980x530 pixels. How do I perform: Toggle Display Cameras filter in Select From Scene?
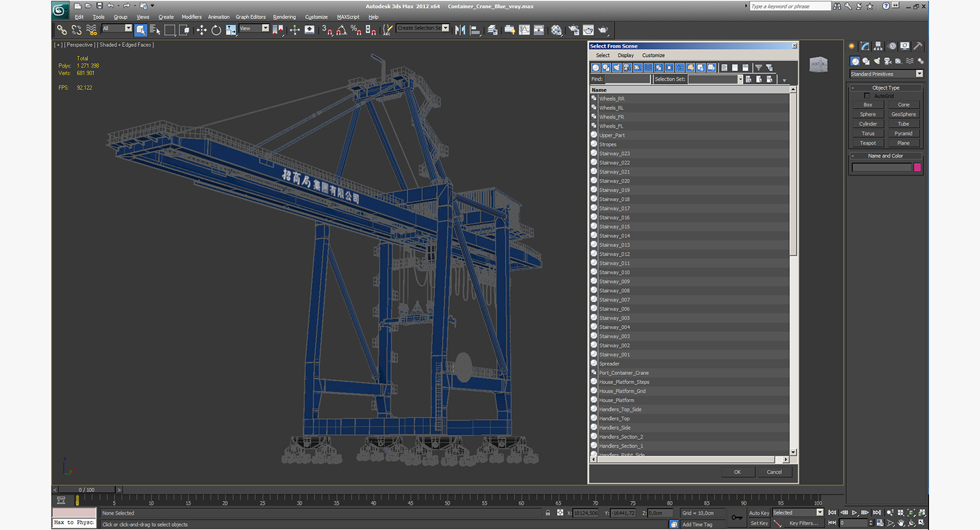pos(627,68)
